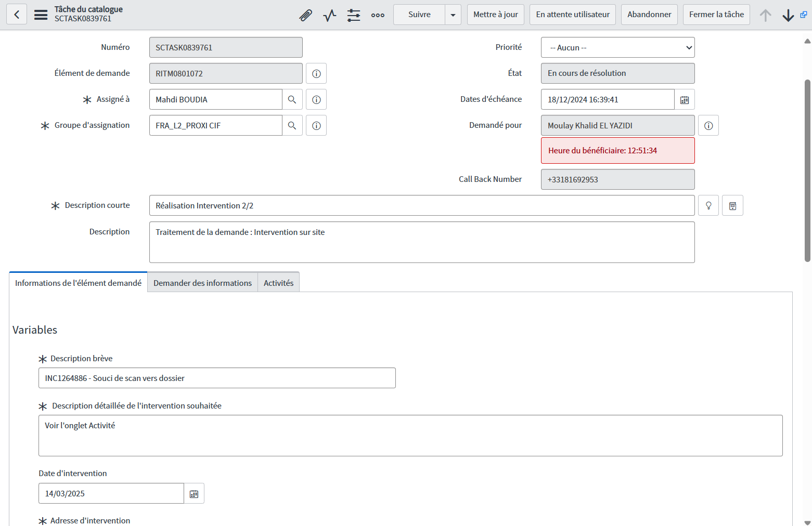812x526 pixels.
Task: Click the Tâche du catalogue title
Action: (88, 9)
